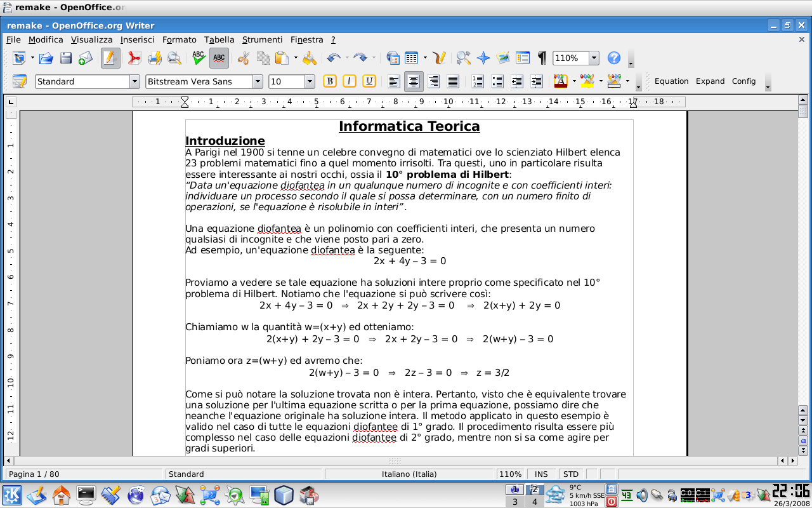
Task: Click the Save document floppy icon
Action: coord(66,58)
